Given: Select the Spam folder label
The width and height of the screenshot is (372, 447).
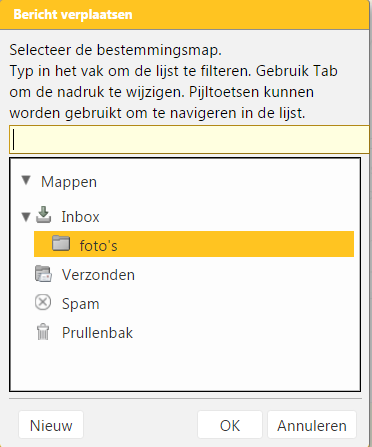Looking at the screenshot, I should click(x=81, y=304).
